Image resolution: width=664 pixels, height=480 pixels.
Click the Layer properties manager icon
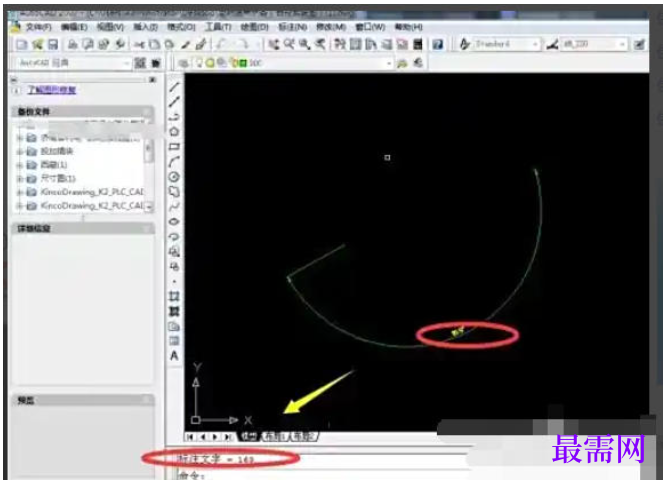pyautogui.click(x=183, y=63)
